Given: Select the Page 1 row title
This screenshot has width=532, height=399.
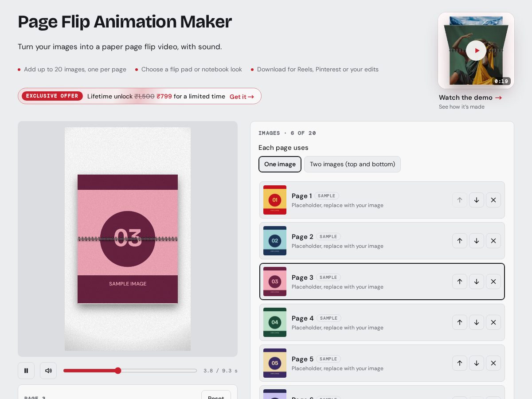Looking at the screenshot, I should pos(301,196).
